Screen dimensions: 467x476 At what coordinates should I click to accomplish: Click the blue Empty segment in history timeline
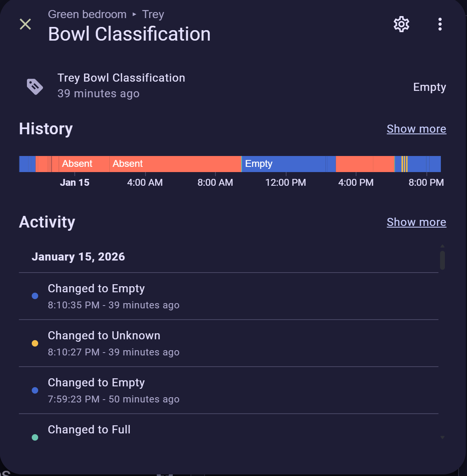(283, 164)
